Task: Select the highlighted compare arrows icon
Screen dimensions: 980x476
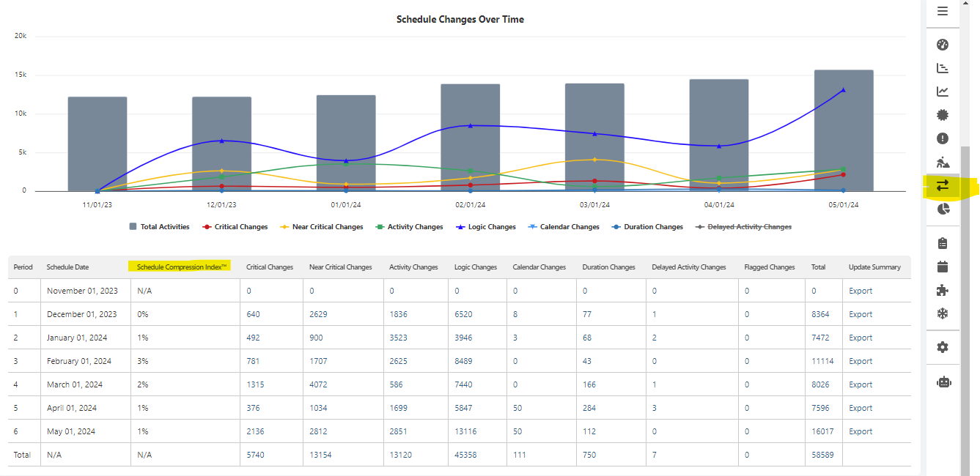Action: pos(943,185)
